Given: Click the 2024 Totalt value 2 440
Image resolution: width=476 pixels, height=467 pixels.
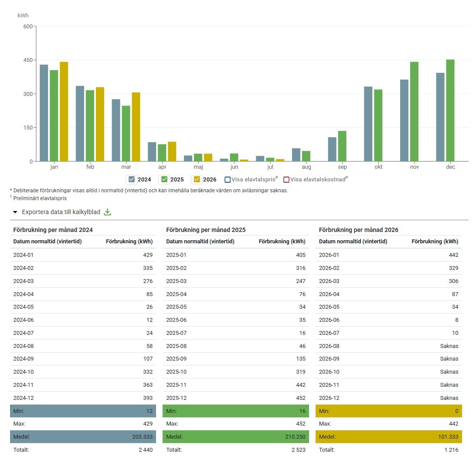Looking at the screenshot, I should tap(146, 450).
